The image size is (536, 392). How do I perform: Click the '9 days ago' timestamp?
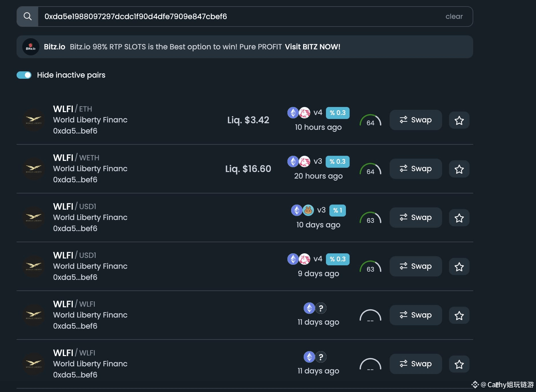318,274
